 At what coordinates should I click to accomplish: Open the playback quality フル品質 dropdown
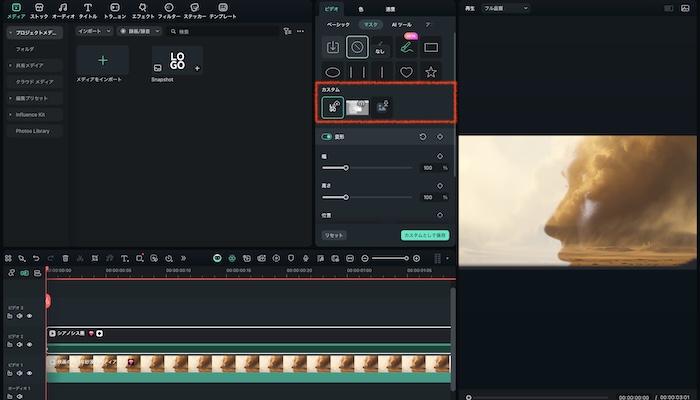504,7
